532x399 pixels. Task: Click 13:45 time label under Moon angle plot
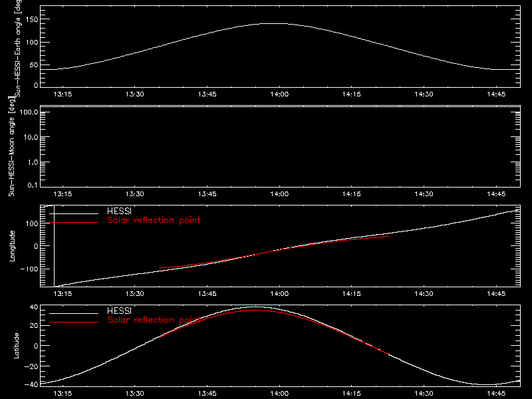(x=207, y=194)
